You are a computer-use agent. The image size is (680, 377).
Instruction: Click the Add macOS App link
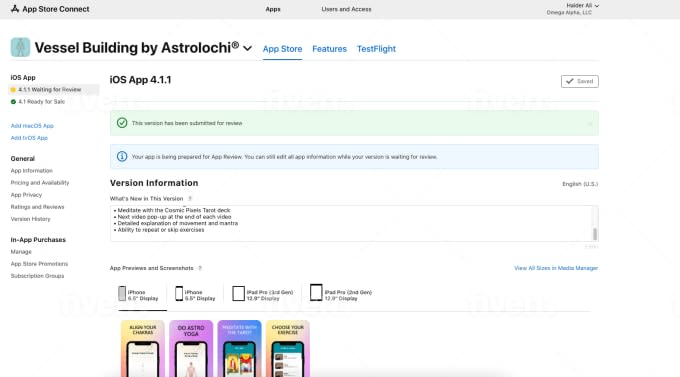click(x=32, y=126)
